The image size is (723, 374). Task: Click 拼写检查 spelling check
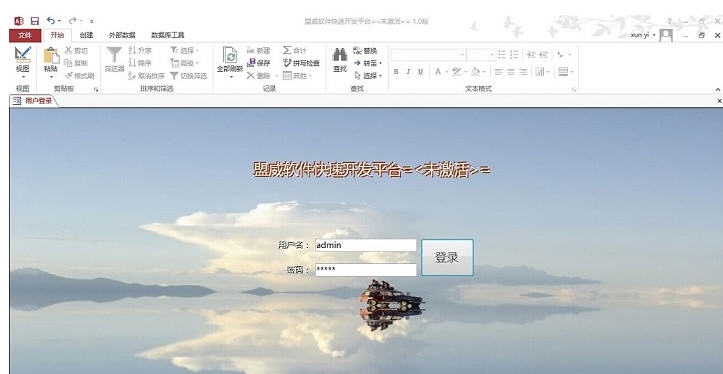(x=301, y=63)
